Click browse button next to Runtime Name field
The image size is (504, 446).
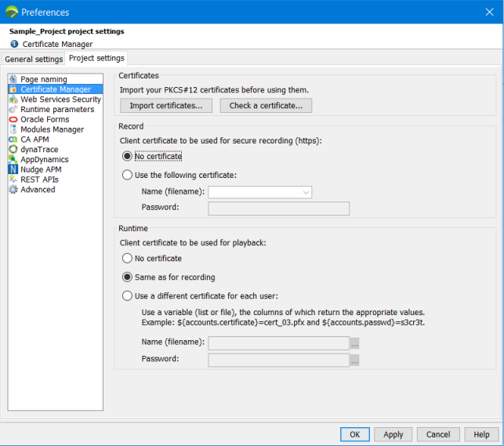354,343
